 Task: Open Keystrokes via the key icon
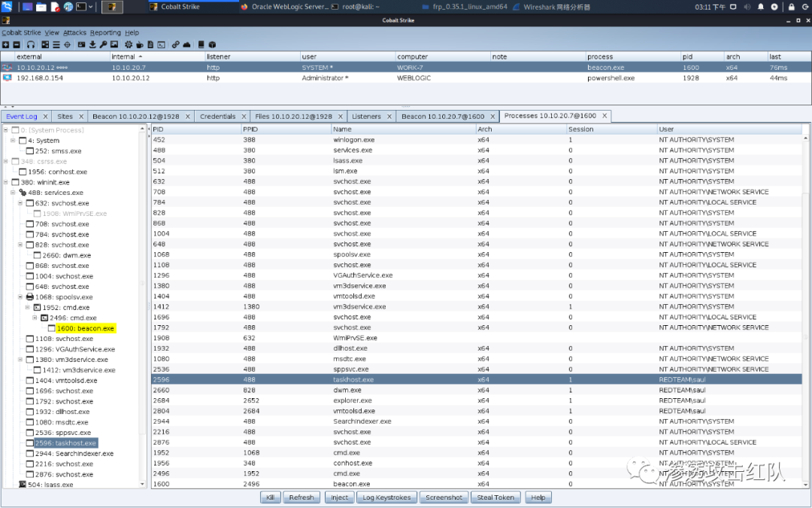(103, 44)
